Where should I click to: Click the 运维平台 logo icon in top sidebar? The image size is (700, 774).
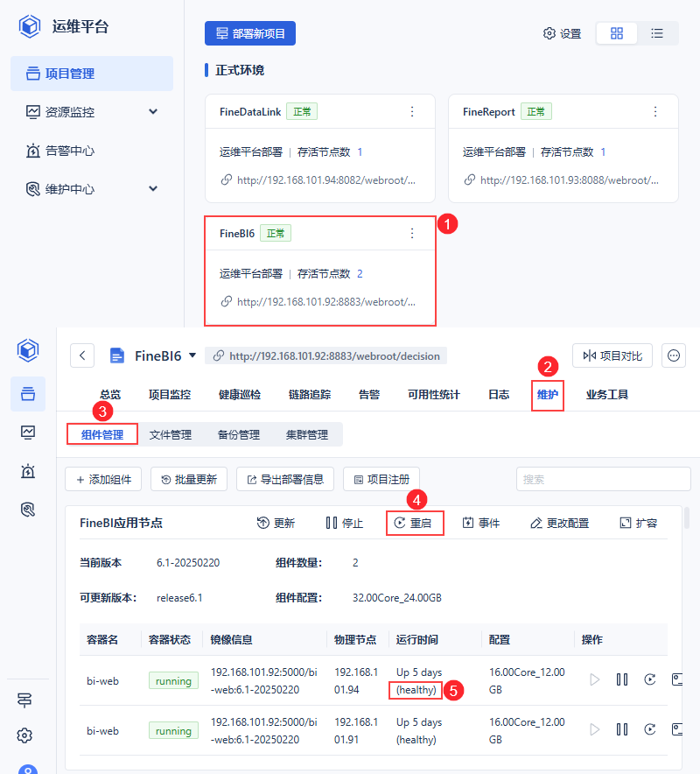pyautogui.click(x=29, y=26)
